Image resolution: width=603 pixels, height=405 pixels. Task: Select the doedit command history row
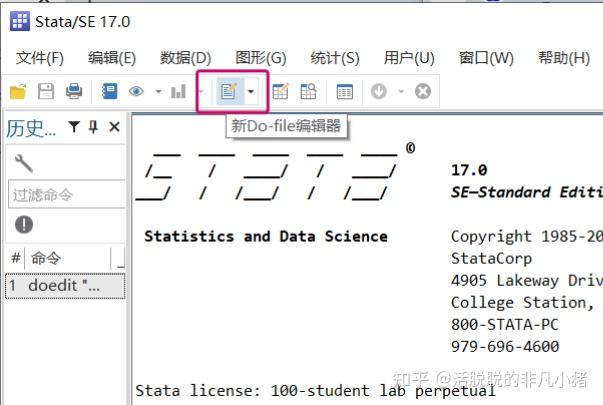click(65, 286)
